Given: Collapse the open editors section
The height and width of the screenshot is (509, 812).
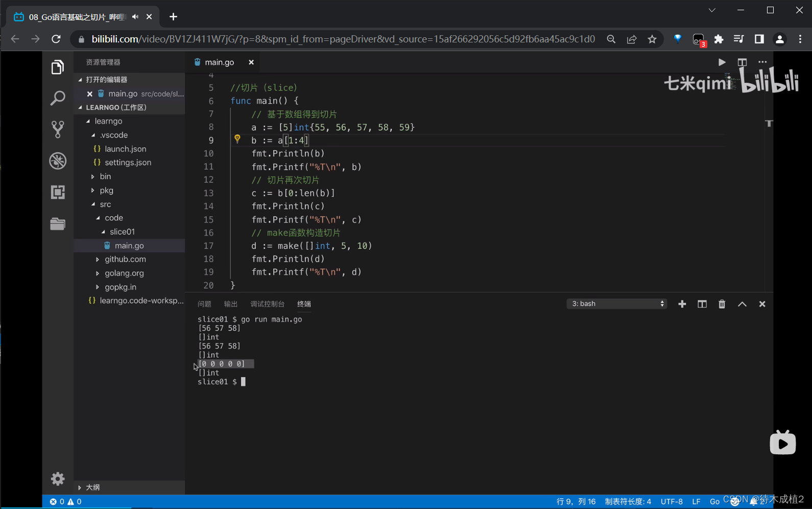Looking at the screenshot, I should coord(80,80).
